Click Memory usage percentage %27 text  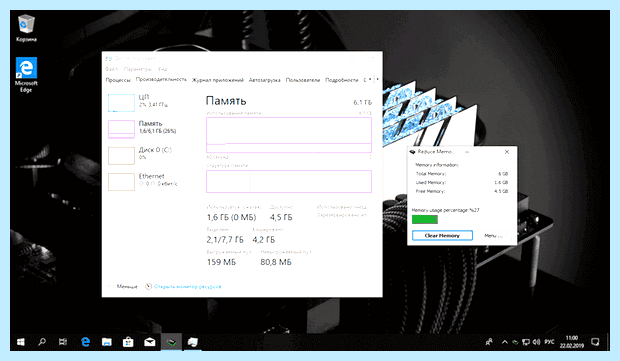click(x=446, y=210)
